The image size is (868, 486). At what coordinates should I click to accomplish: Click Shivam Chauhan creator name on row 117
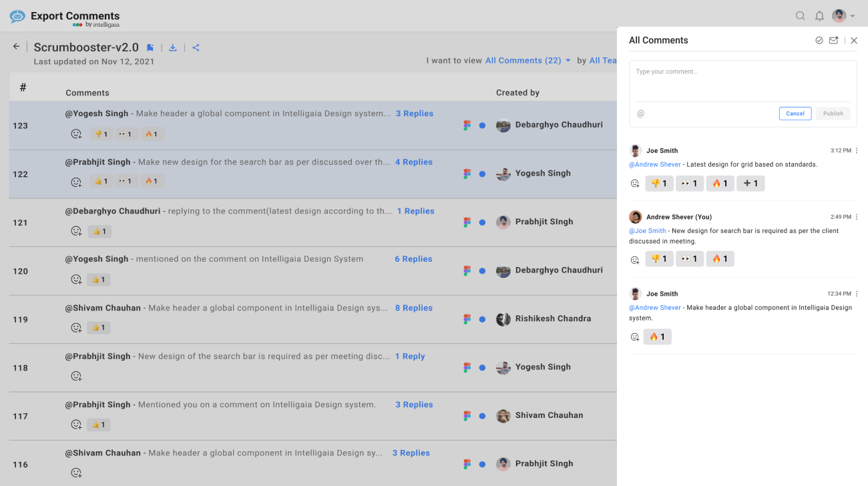[x=549, y=415]
